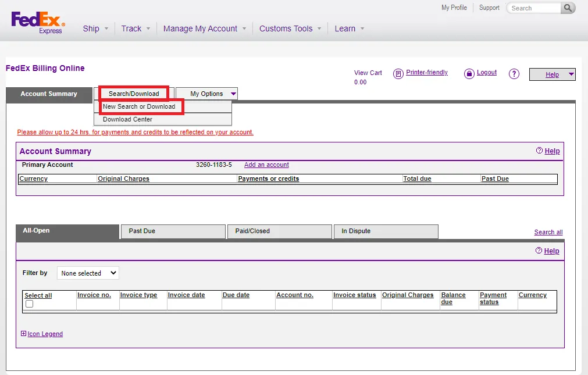
Task: Switch to the In Dispute tab
Action: 386,231
